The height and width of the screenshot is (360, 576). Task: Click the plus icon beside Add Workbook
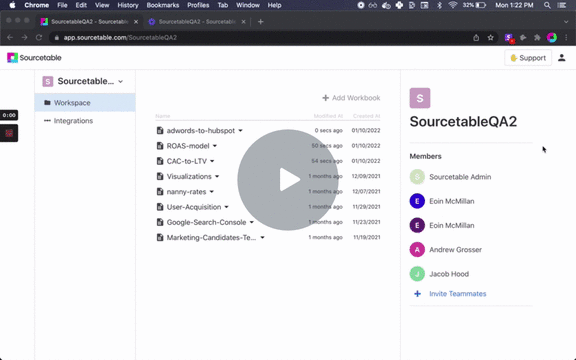click(x=325, y=98)
